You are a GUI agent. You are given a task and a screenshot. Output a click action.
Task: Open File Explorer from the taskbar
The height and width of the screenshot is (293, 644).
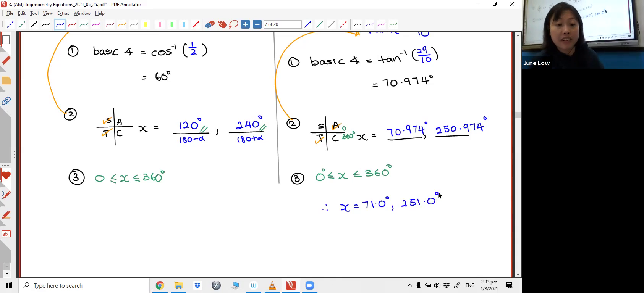tap(178, 285)
